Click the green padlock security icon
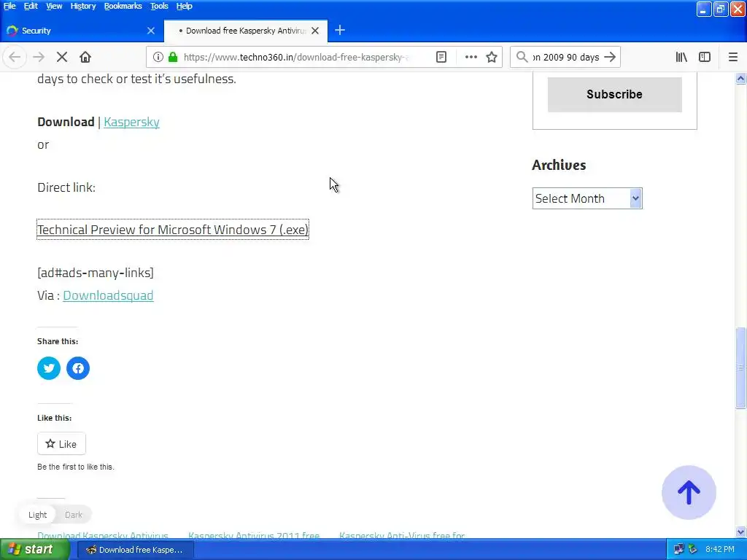Viewport: 747px width, 560px height. (173, 57)
